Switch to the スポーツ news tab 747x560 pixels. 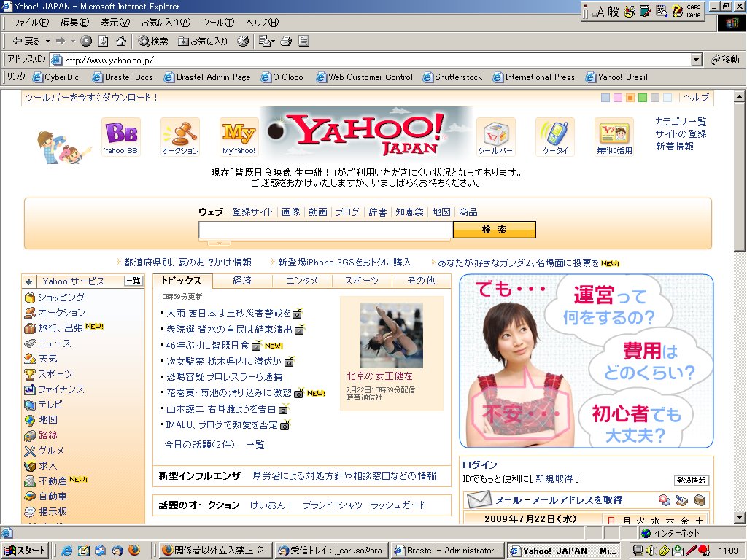pos(362,281)
